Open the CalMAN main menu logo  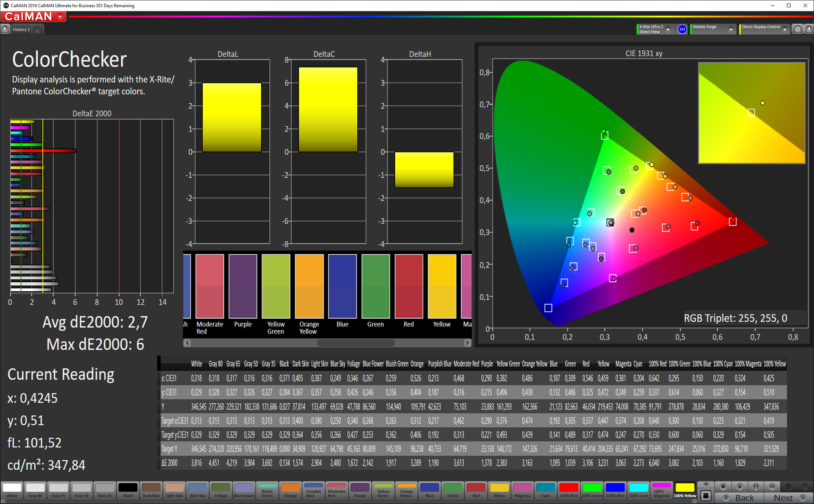click(x=33, y=17)
